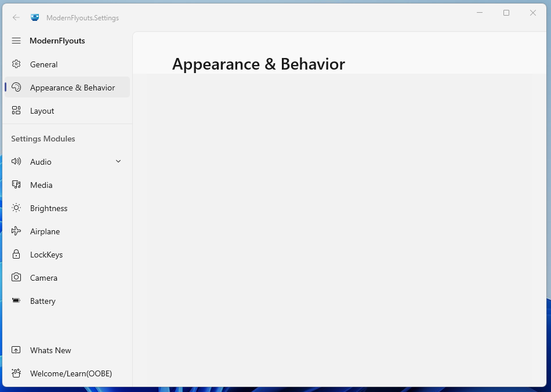Open the General settings page
Viewport: 551px width, 392px height.
[67, 64]
